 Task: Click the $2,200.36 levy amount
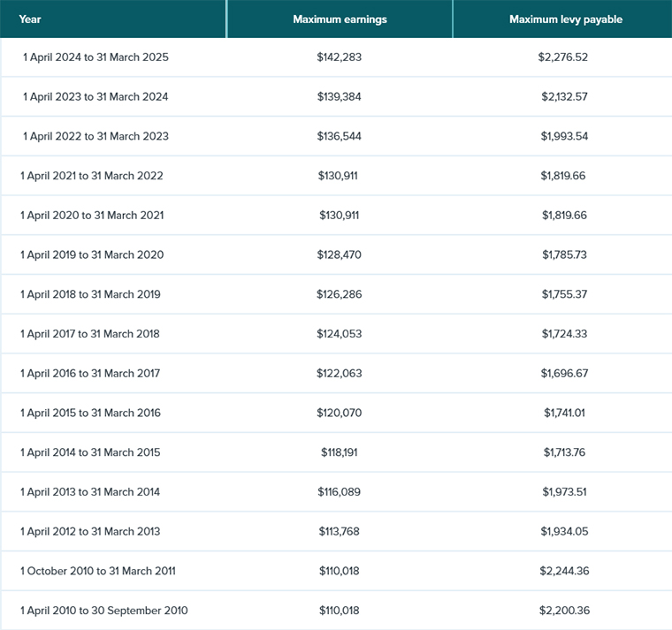click(564, 611)
